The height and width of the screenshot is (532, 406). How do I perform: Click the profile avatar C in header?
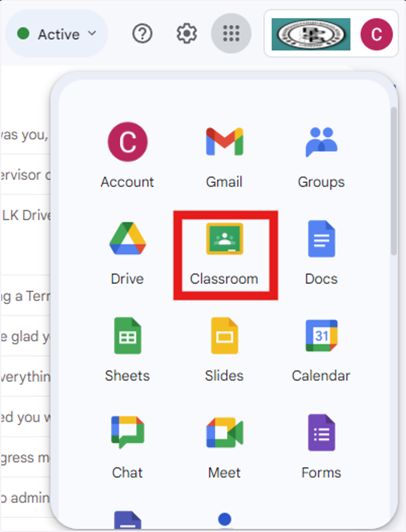point(376,34)
